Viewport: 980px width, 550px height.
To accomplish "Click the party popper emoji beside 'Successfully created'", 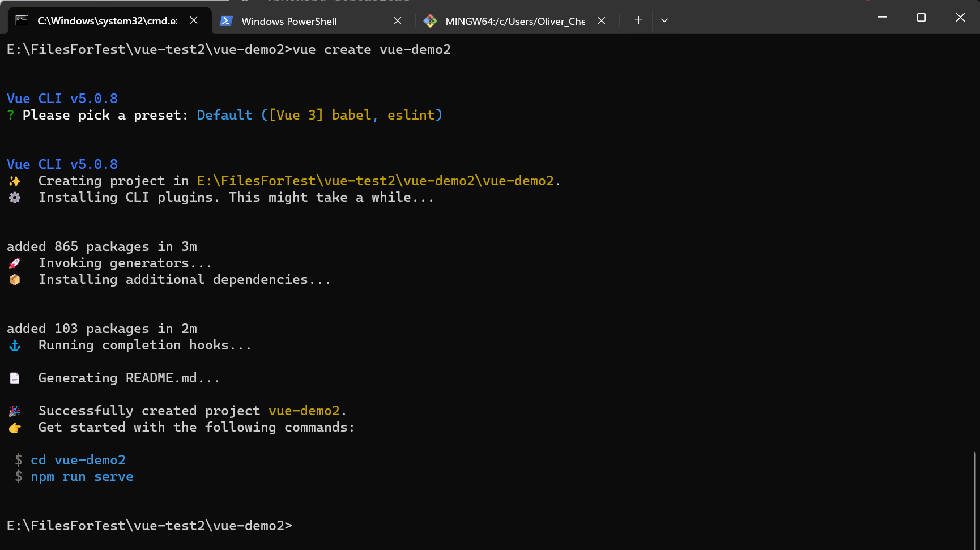I will (15, 411).
